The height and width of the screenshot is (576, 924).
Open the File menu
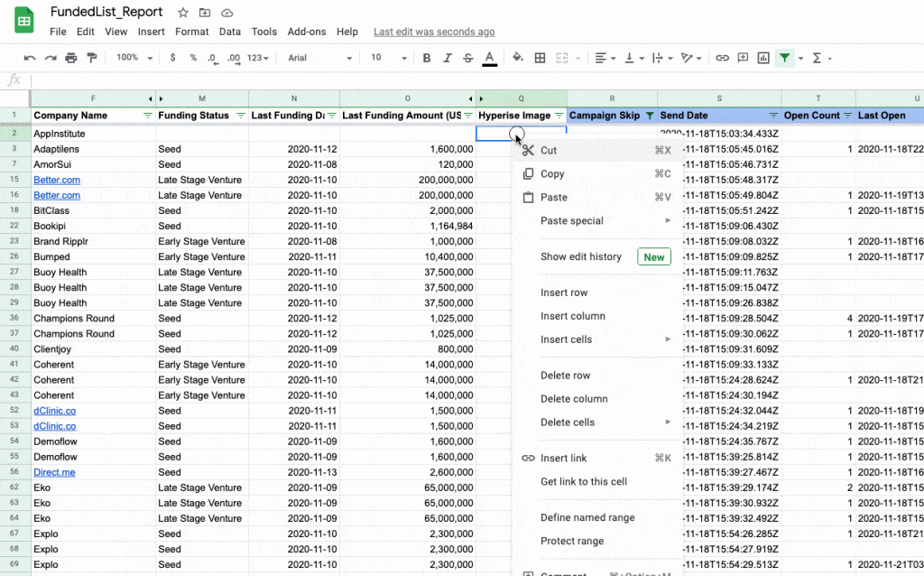point(58,32)
